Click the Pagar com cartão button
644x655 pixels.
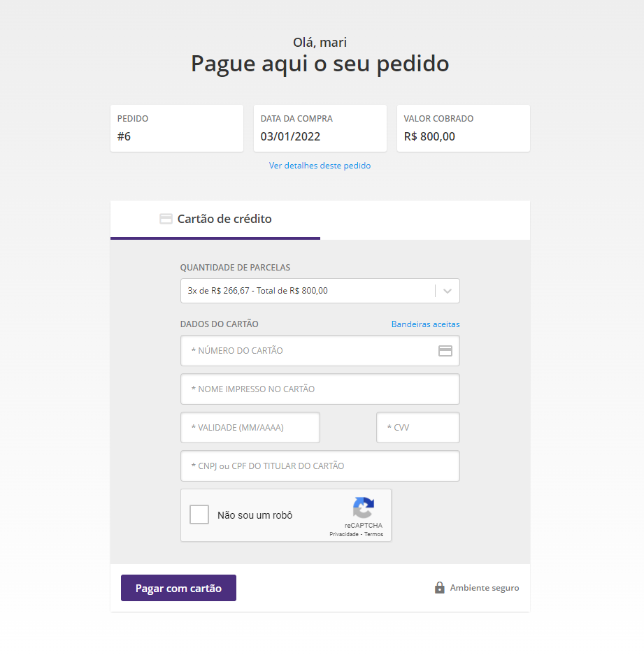pos(178,588)
